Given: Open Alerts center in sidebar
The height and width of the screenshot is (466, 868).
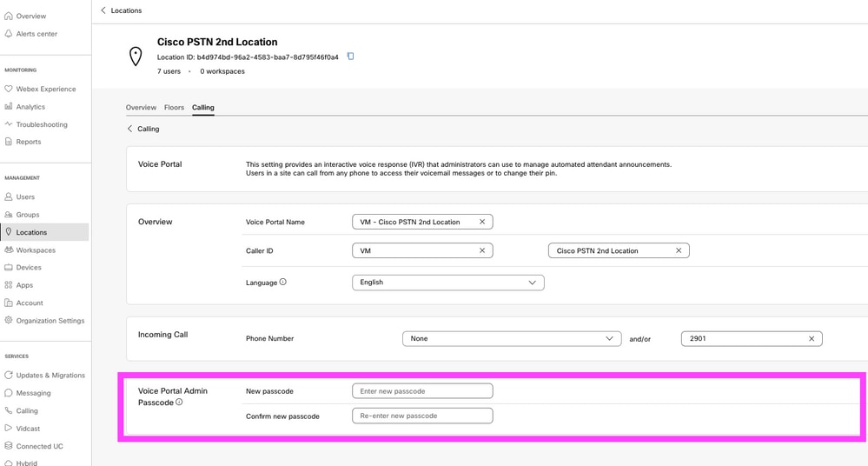Looking at the screenshot, I should pyautogui.click(x=36, y=34).
